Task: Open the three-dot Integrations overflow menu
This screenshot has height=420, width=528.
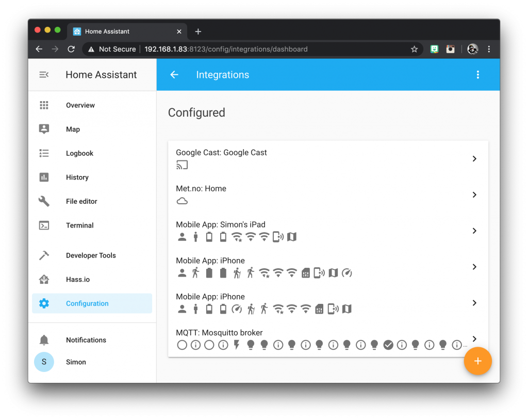Action: pyautogui.click(x=477, y=75)
